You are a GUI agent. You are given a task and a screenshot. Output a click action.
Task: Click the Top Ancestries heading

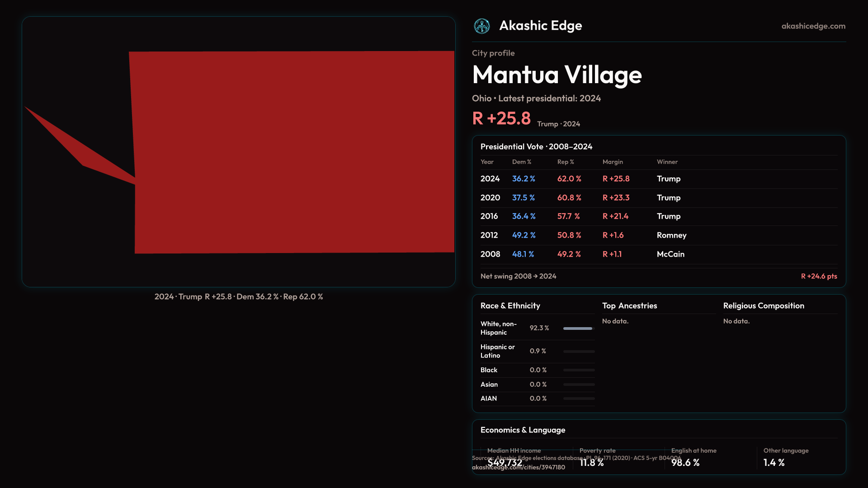[x=629, y=306]
